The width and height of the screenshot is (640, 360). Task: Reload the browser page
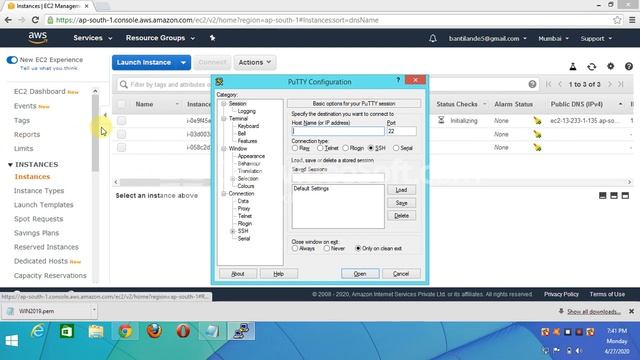click(x=35, y=20)
